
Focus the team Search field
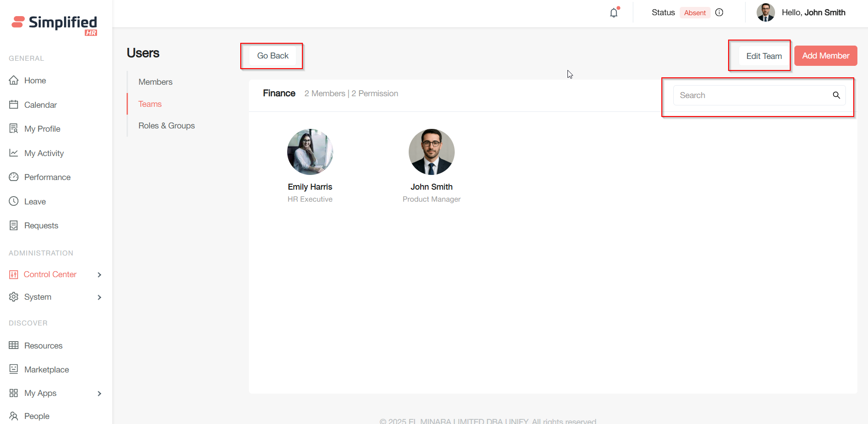(x=752, y=95)
